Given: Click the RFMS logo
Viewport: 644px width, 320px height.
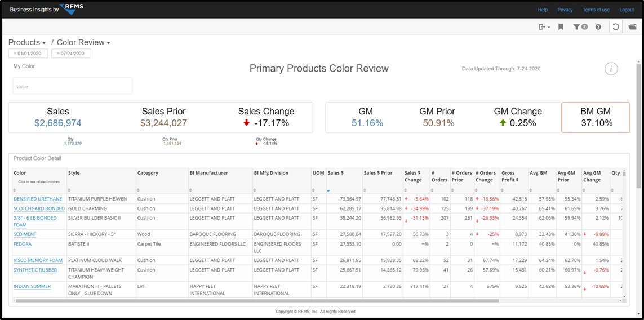Looking at the screenshot, I should (x=72, y=9).
